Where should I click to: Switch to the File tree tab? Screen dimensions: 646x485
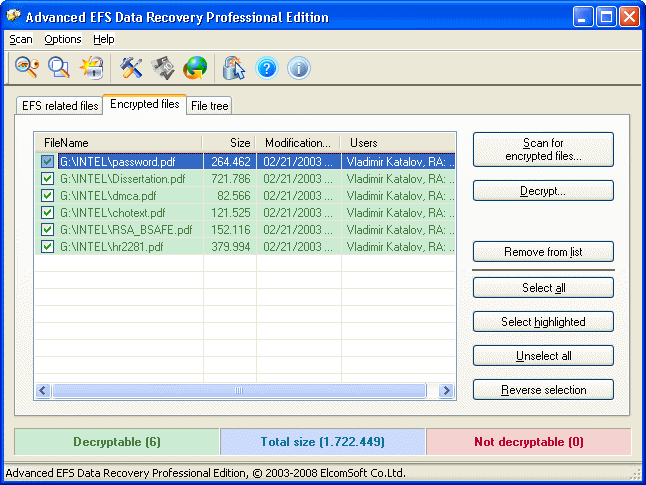pos(210,106)
